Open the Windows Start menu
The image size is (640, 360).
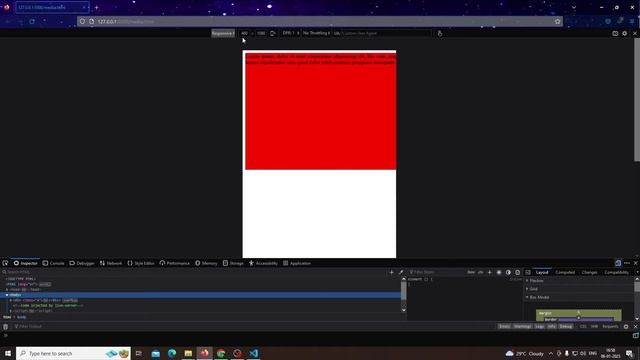(7, 353)
